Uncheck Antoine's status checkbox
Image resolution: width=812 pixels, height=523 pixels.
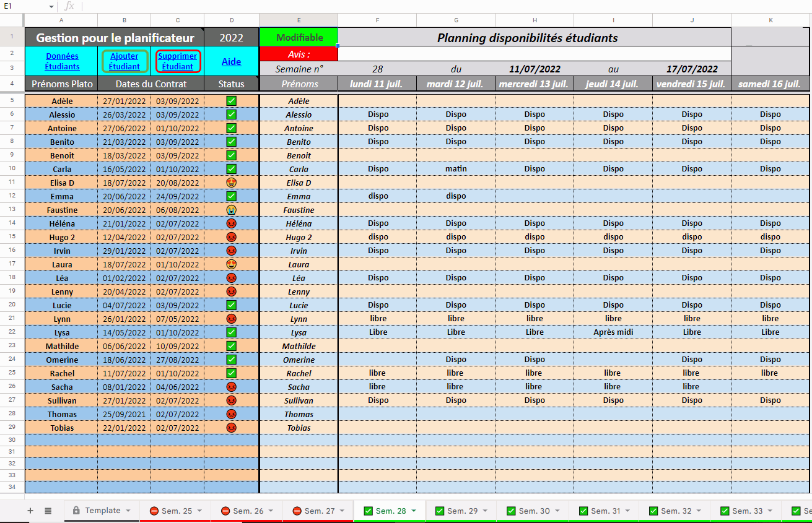coord(232,128)
